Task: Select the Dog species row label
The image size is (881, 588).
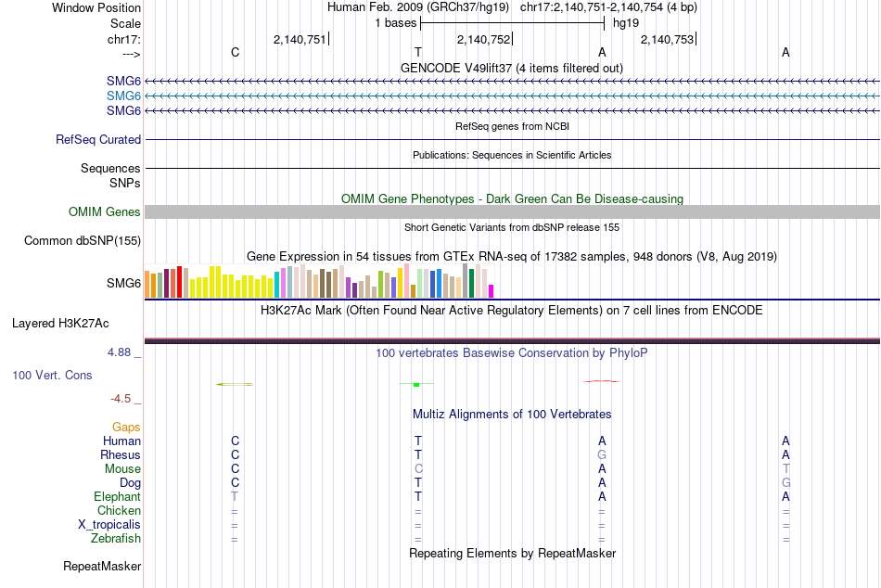Action: point(131,483)
